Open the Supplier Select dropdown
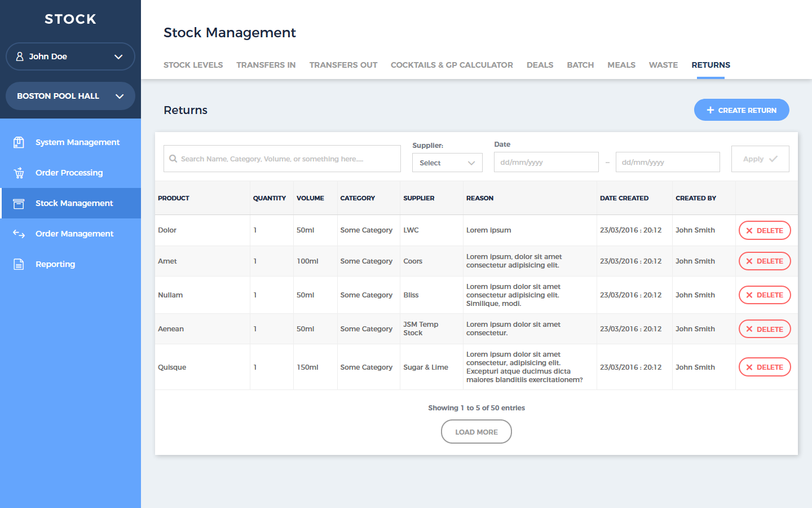The height and width of the screenshot is (508, 812). click(x=447, y=163)
